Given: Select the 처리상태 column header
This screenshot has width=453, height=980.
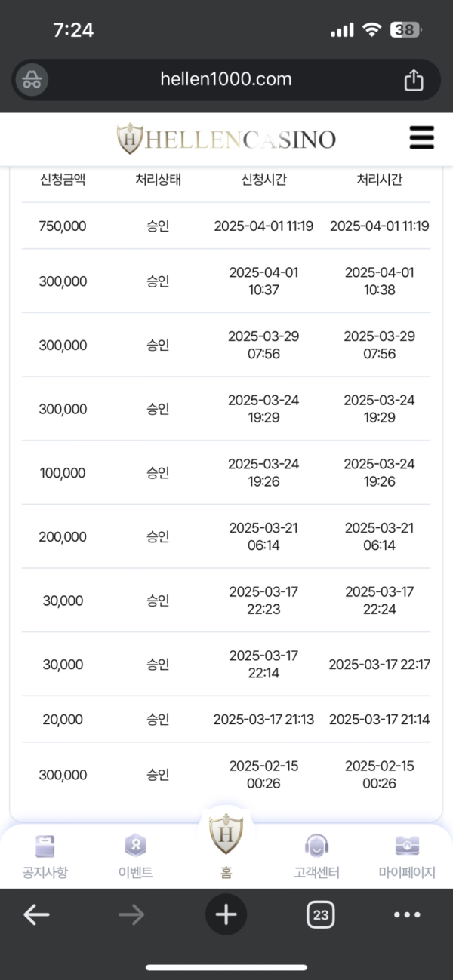Looking at the screenshot, I should click(x=159, y=180).
